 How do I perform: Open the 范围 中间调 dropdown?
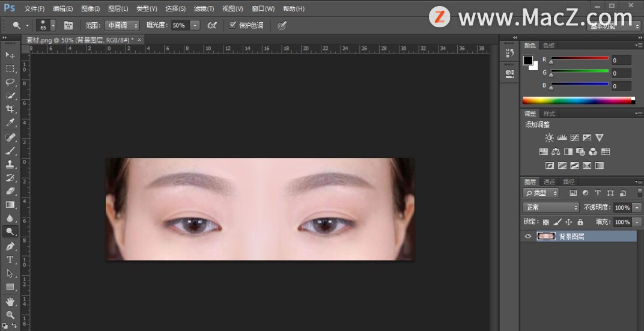122,25
